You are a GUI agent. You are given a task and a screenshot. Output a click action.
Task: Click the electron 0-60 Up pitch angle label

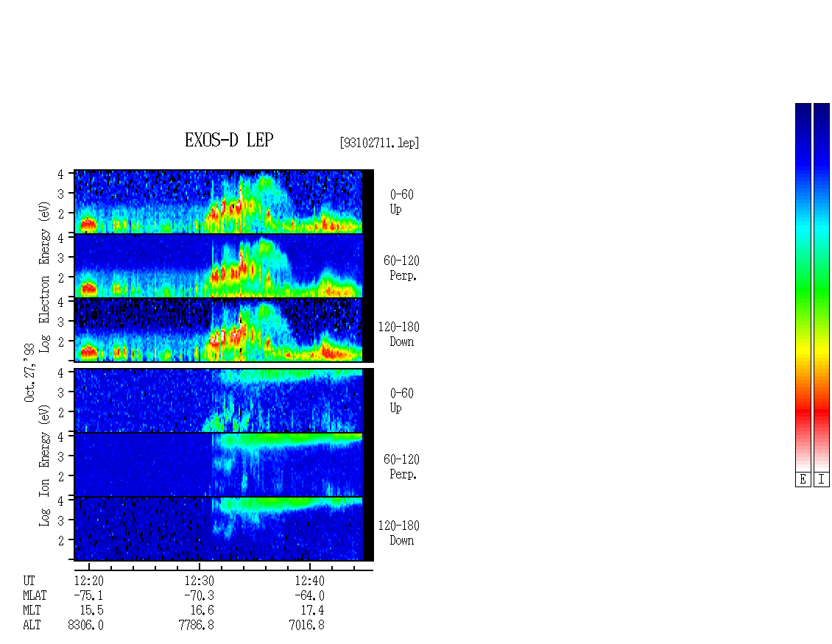[x=401, y=202]
